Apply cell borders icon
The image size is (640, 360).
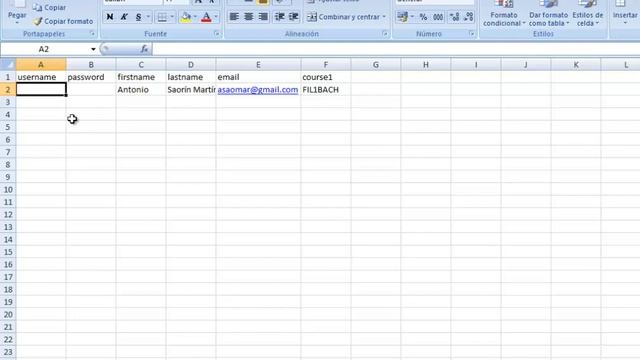pos(162,17)
